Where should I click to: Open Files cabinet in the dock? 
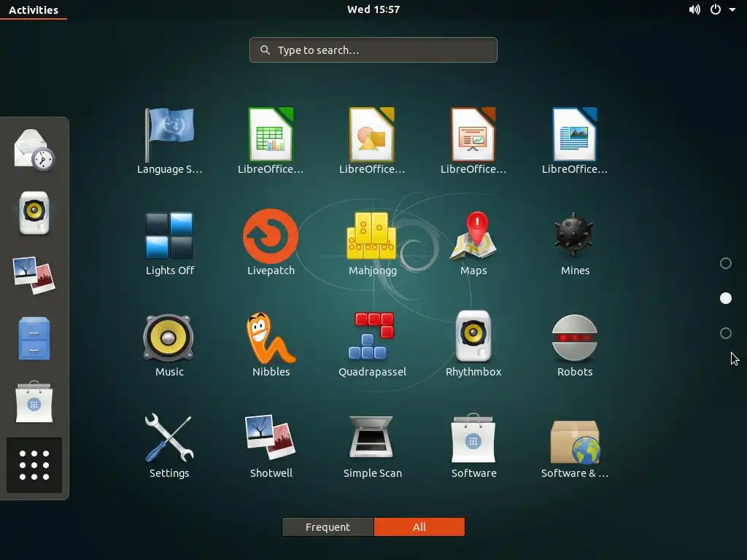tap(34, 338)
